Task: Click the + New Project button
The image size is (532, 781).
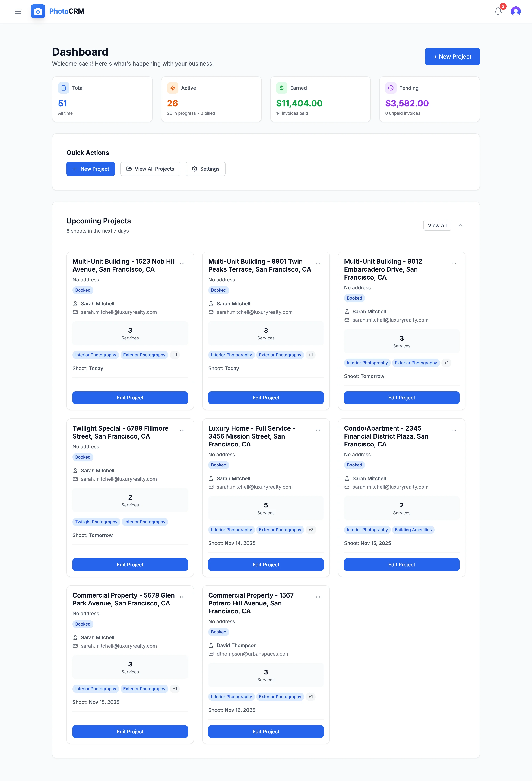Action: (x=452, y=56)
